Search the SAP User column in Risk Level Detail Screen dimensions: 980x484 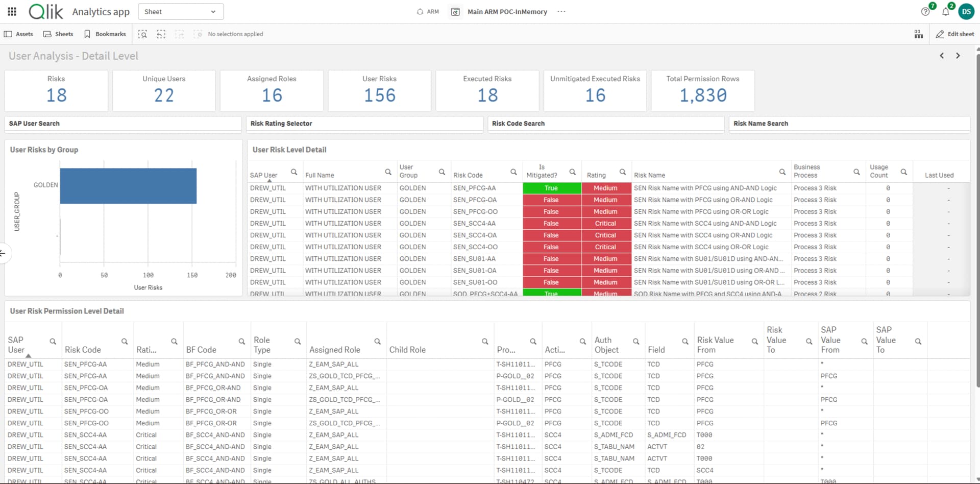click(x=294, y=172)
